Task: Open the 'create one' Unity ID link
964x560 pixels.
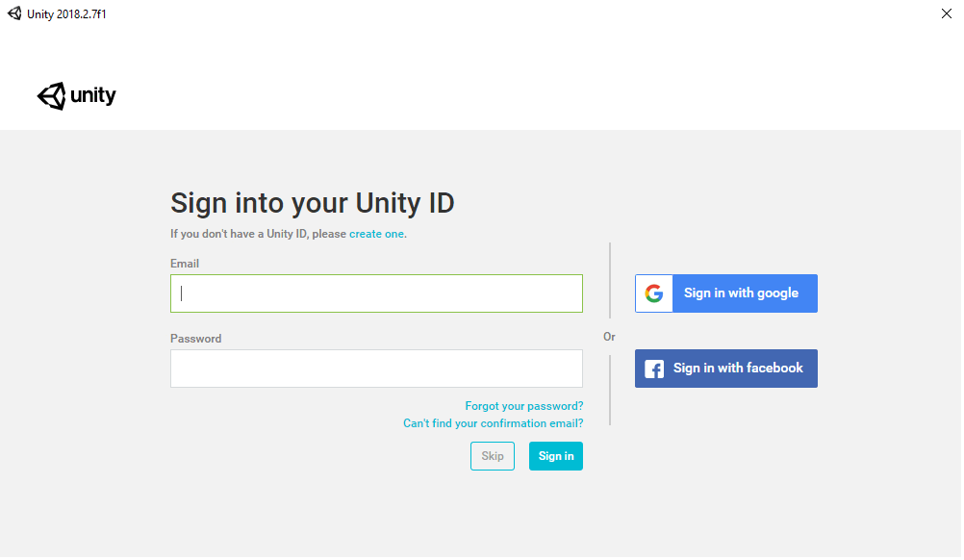Action: pos(377,234)
